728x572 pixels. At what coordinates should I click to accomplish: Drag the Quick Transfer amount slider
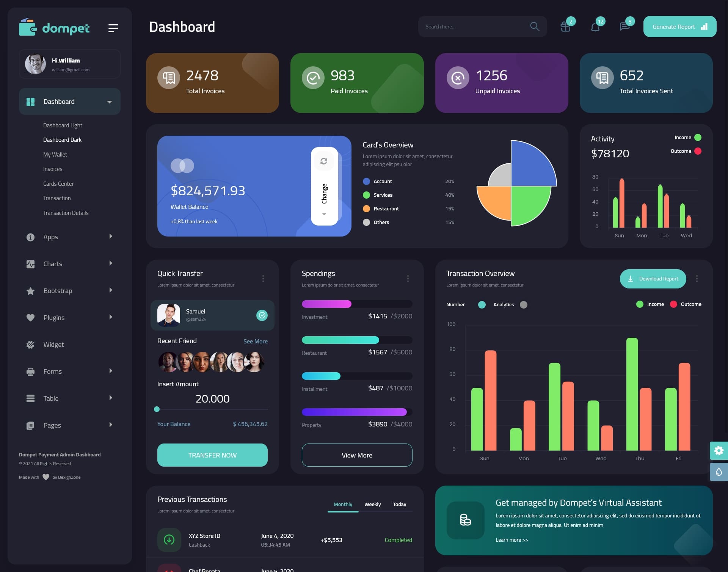pos(157,409)
